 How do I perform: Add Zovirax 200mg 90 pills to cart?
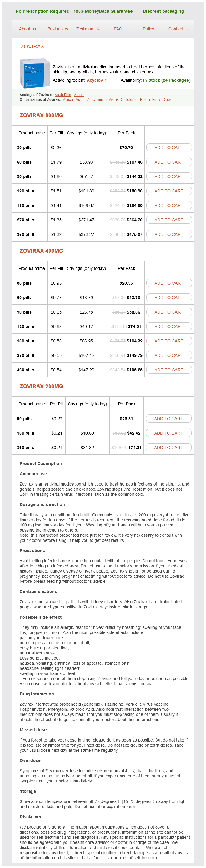click(x=169, y=419)
